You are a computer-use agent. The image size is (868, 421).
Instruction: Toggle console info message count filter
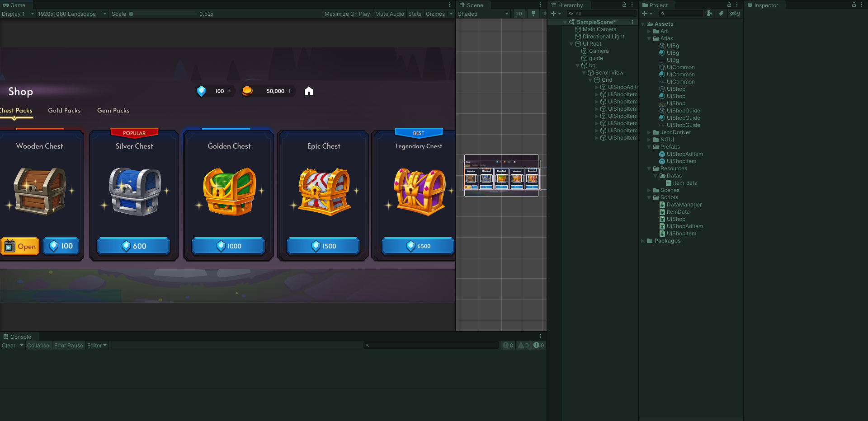[508, 346]
